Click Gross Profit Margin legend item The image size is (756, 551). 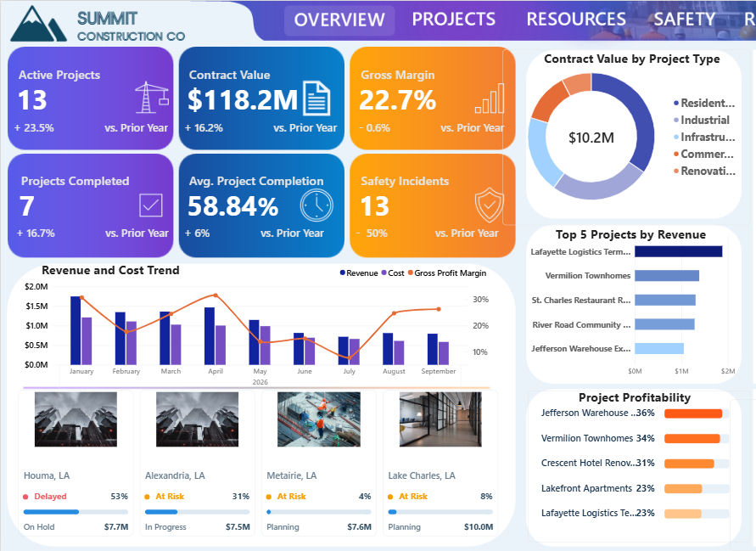(x=447, y=273)
